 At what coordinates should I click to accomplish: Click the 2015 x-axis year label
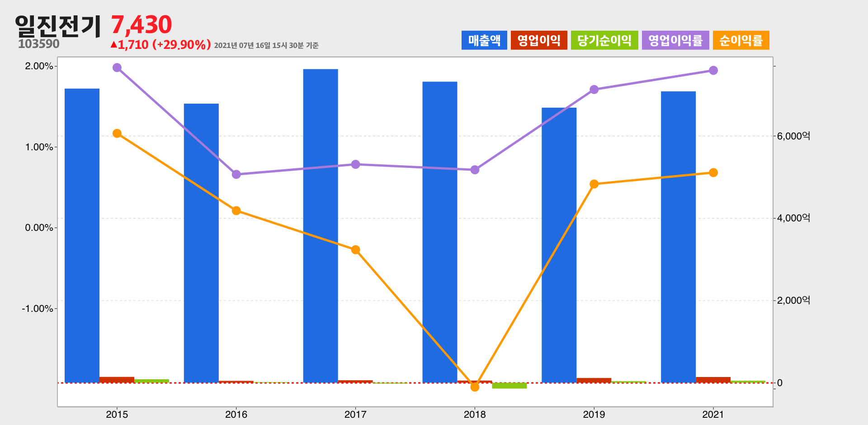click(x=117, y=414)
